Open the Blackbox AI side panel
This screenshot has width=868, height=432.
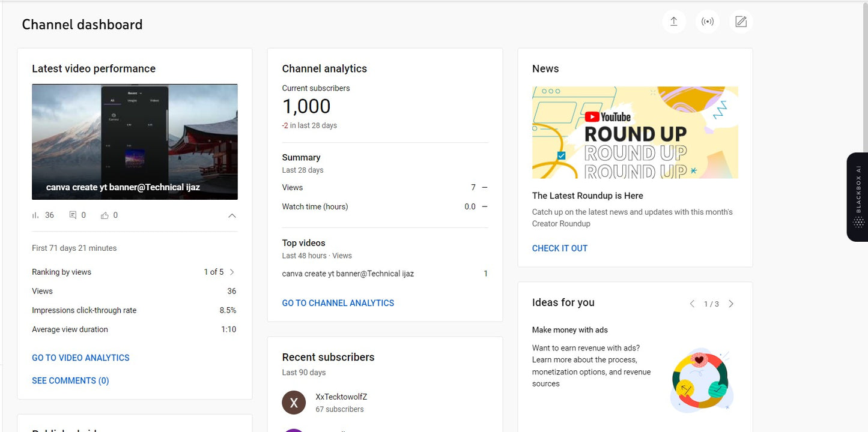click(x=857, y=198)
